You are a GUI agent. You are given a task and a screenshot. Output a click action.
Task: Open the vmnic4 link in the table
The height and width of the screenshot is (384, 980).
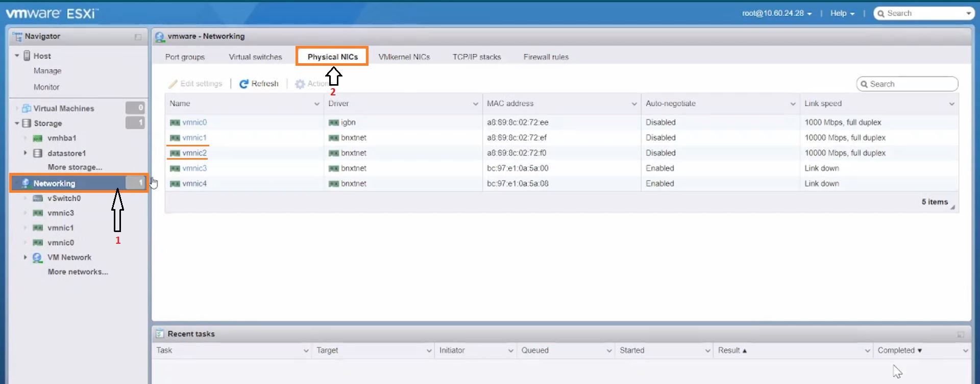pos(194,184)
